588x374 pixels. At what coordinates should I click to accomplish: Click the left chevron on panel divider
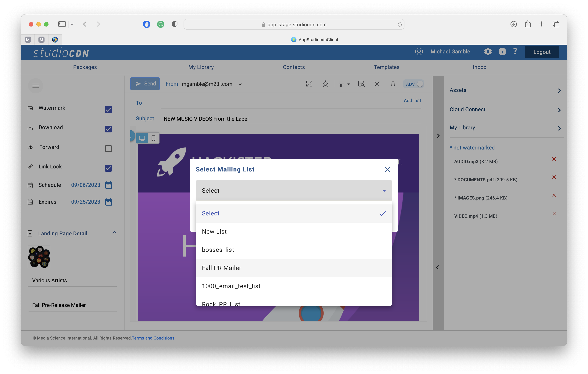pyautogui.click(x=437, y=268)
